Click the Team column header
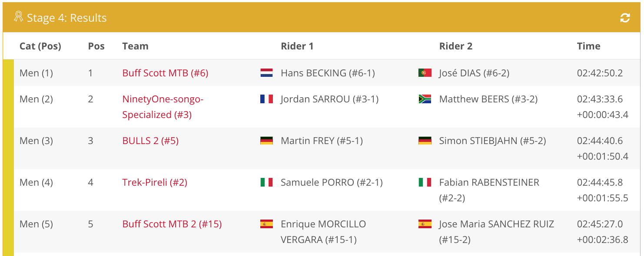 coord(135,46)
